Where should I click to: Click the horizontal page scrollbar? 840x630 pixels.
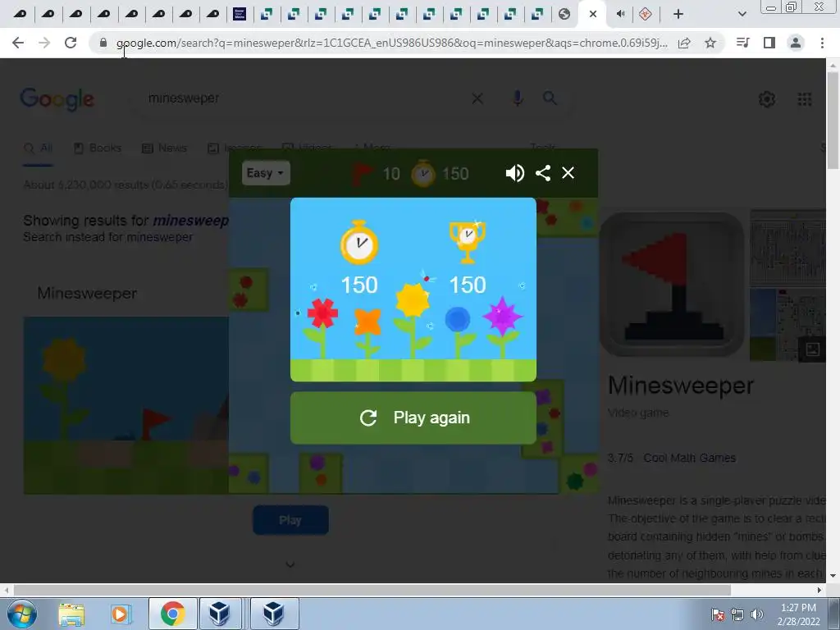[372, 590]
